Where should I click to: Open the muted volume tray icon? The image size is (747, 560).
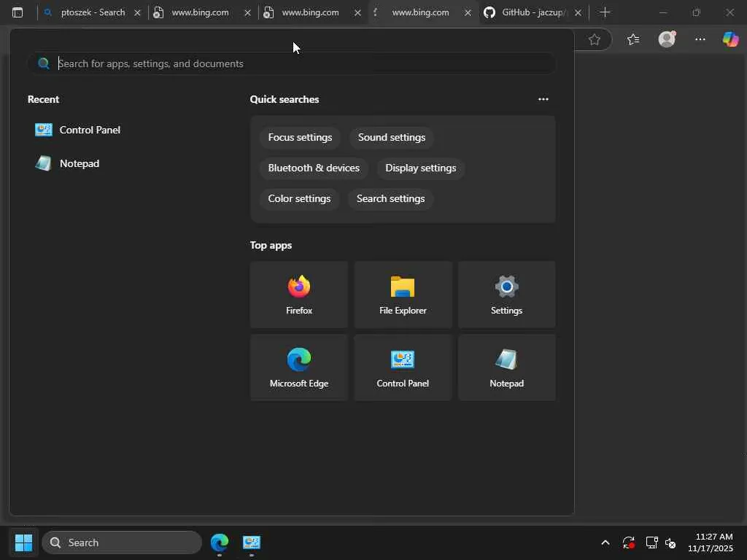pos(670,542)
